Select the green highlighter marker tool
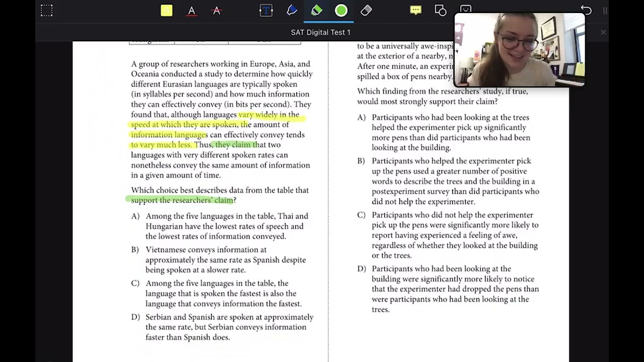This screenshot has height=362, width=644. pos(316,11)
